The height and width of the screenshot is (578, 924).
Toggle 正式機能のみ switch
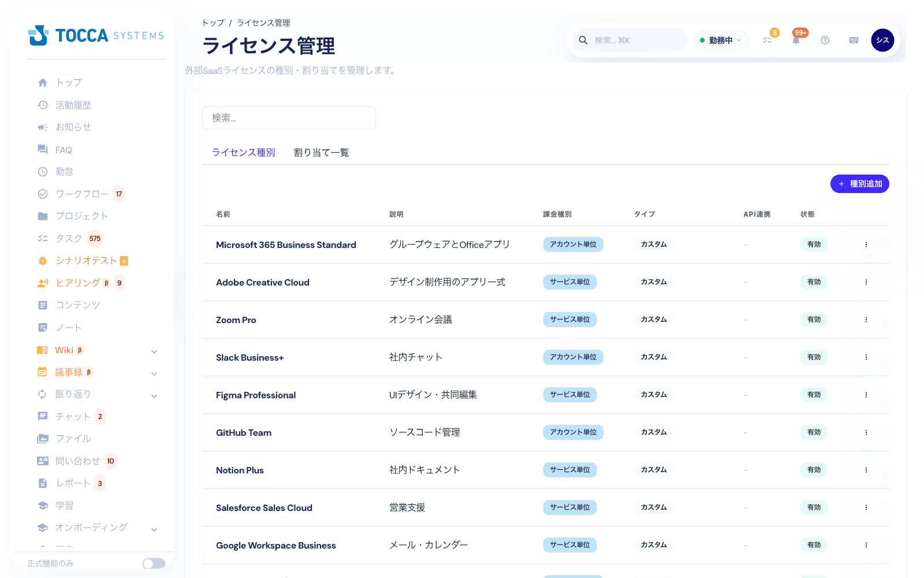[154, 564]
